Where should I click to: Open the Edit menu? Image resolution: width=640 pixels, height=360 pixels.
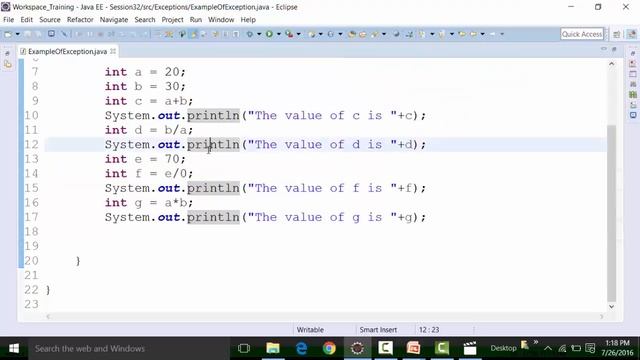27,20
